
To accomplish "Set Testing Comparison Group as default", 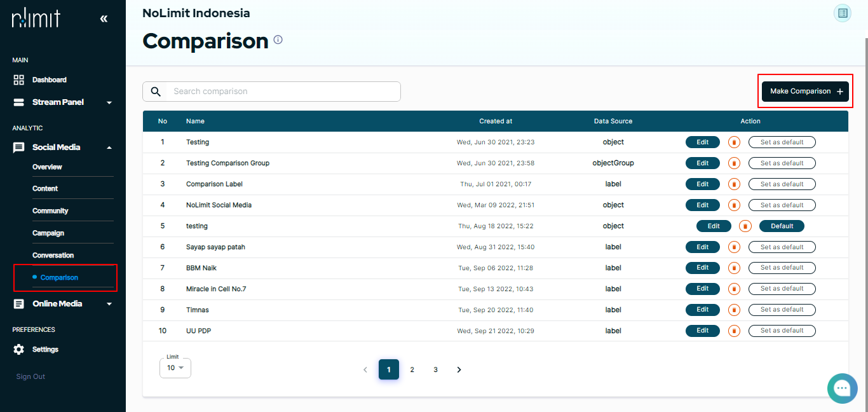I will (782, 163).
